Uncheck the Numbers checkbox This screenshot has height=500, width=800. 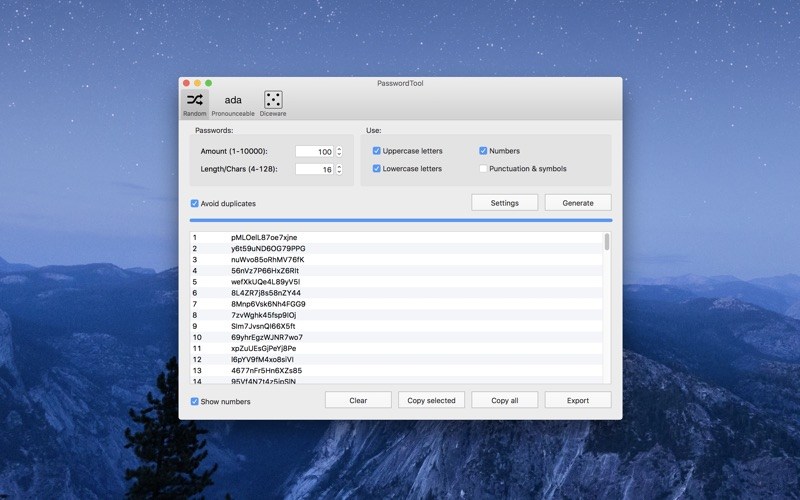[483, 151]
